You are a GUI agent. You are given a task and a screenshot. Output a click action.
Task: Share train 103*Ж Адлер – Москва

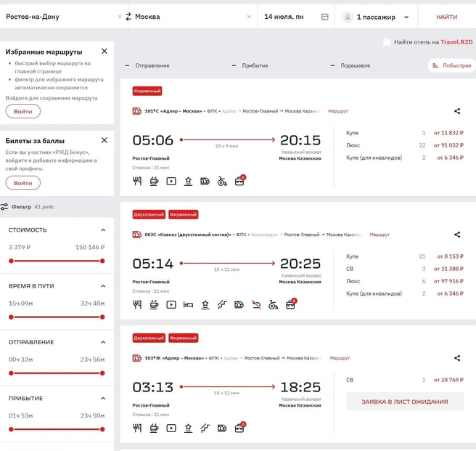457,358
